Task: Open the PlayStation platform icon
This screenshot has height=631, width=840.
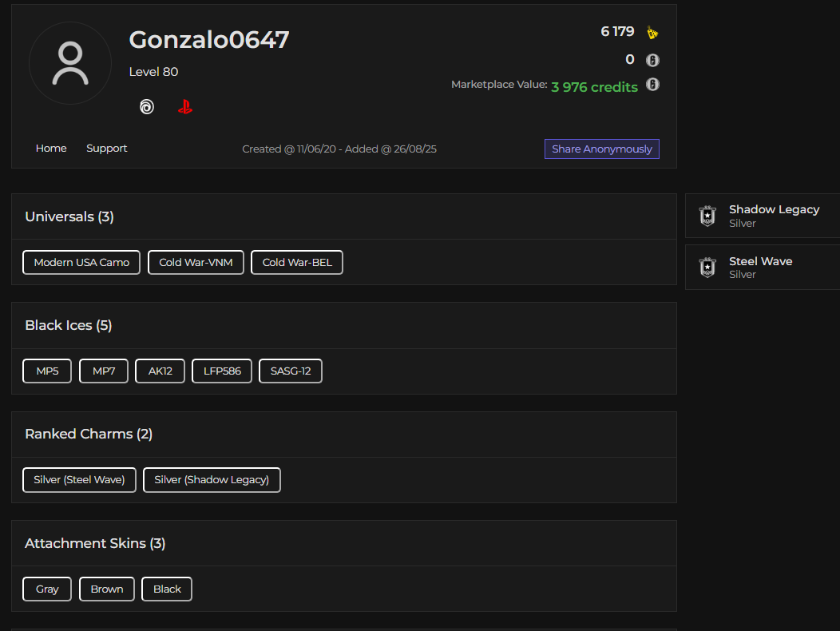Action: coord(184,107)
